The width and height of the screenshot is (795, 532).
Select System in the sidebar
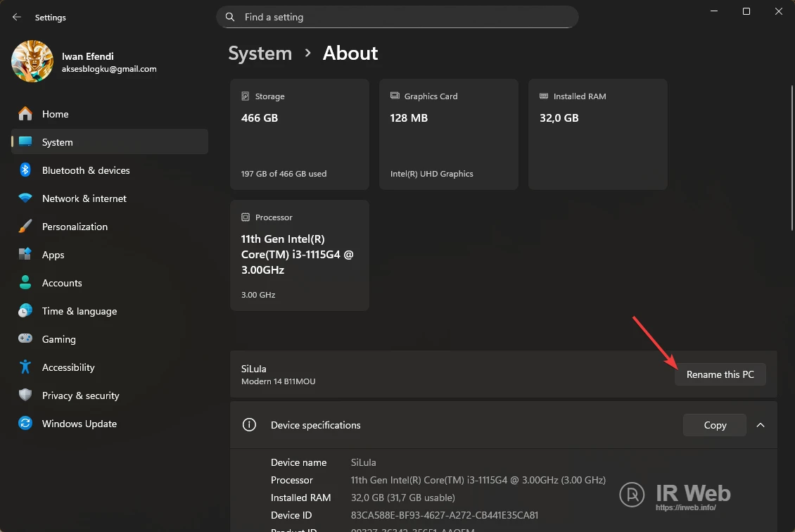110,142
